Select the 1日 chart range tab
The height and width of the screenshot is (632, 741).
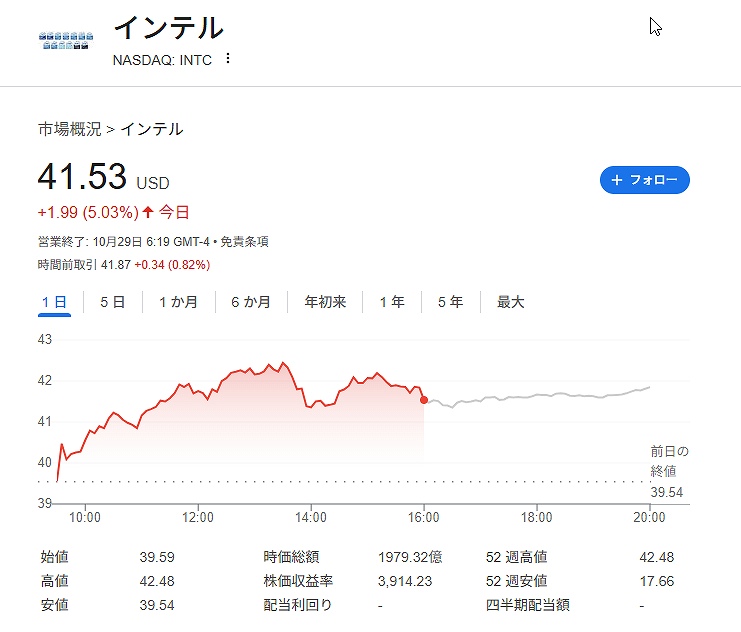coord(54,302)
